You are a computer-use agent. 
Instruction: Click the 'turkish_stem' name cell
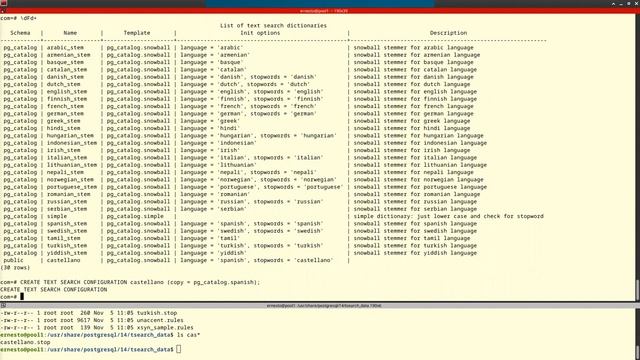click(67, 246)
